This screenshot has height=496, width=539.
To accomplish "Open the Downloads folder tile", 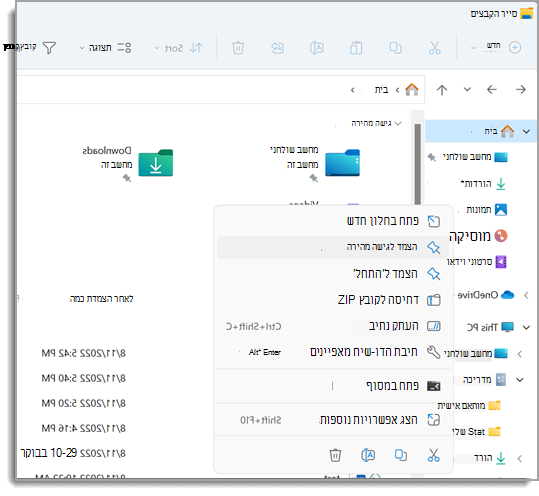I will [x=156, y=163].
